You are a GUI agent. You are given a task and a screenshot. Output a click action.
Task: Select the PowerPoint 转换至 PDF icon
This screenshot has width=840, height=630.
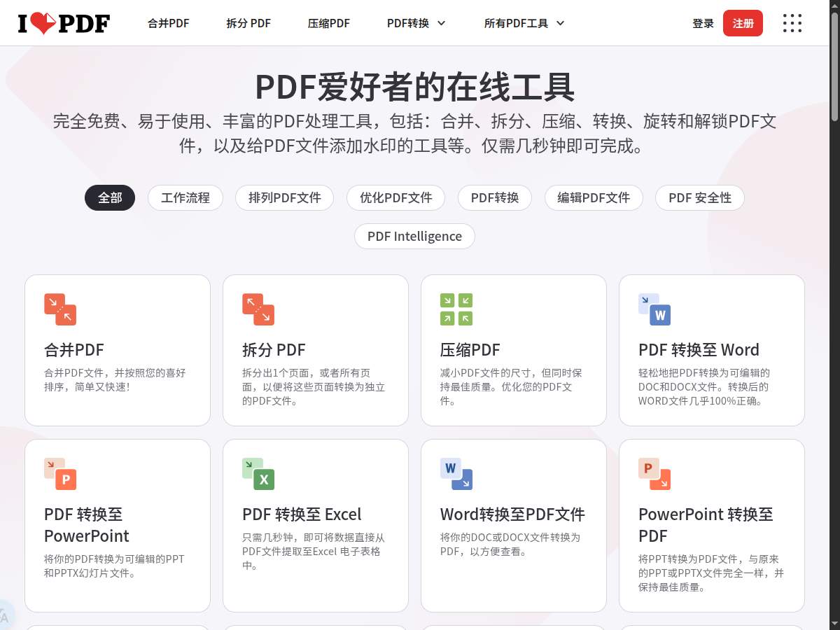tap(654, 473)
